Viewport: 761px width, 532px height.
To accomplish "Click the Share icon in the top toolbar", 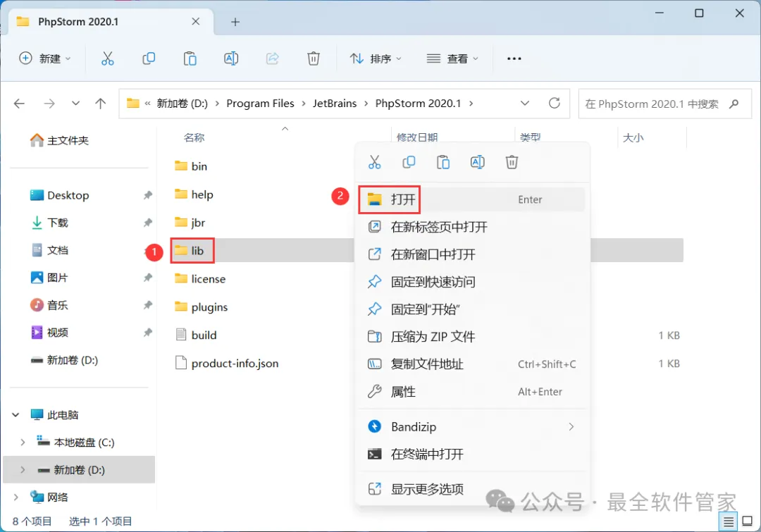I will click(273, 58).
